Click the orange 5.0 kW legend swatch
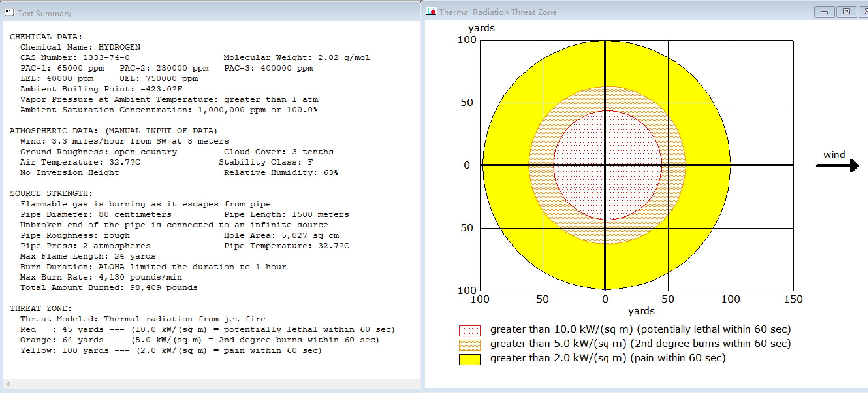 click(x=469, y=345)
